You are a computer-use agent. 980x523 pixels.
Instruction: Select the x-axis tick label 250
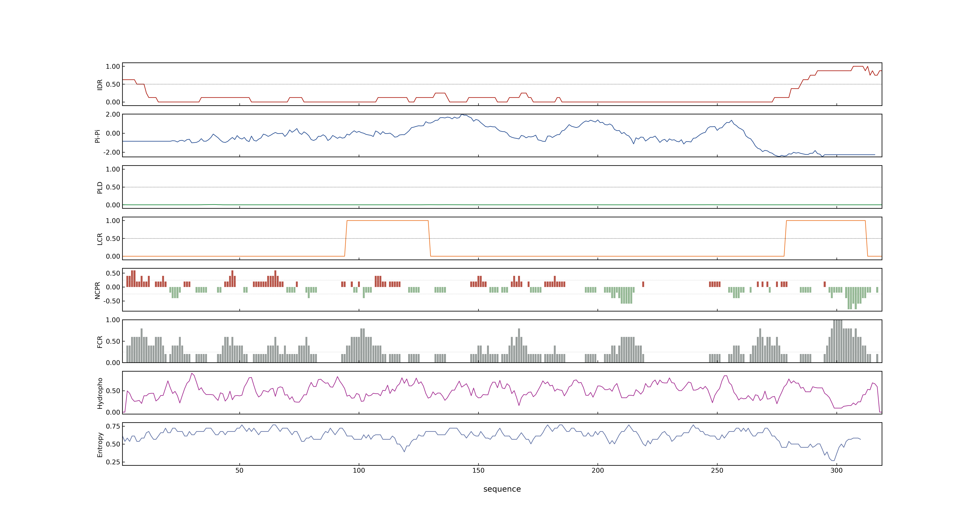click(717, 470)
